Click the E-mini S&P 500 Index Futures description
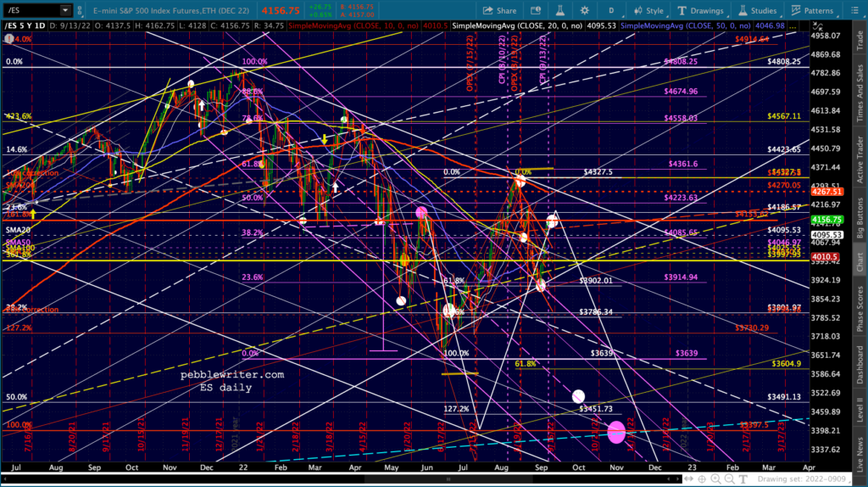868x487 pixels. tap(170, 10)
